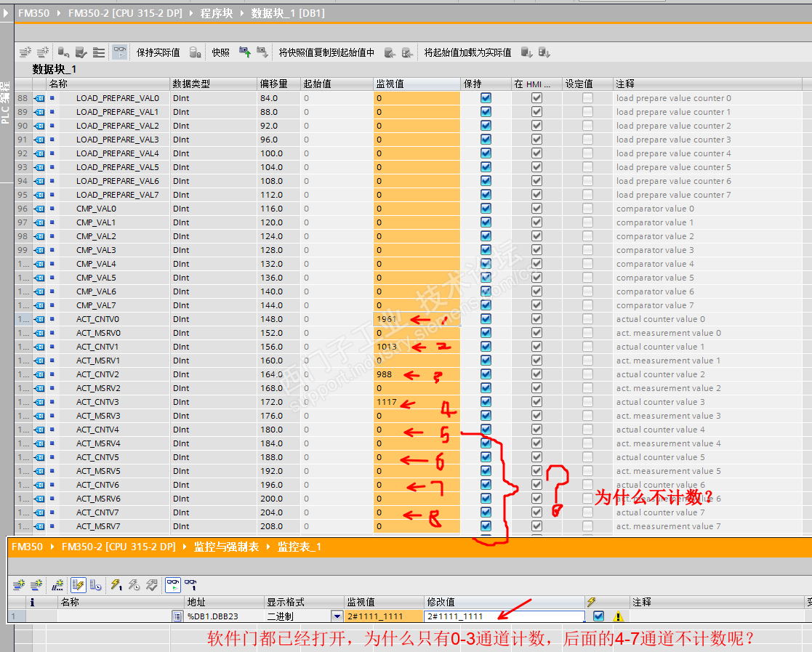Click 程序块 in the top breadcrumb
Screen dimensions: 812x652
click(x=217, y=13)
